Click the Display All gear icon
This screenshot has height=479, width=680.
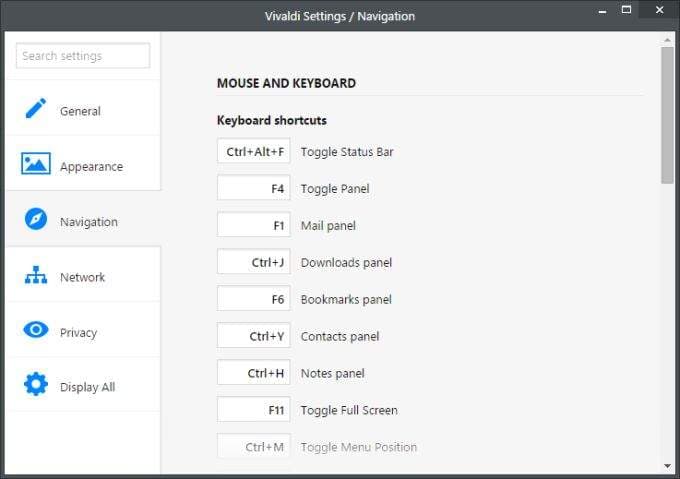36,384
